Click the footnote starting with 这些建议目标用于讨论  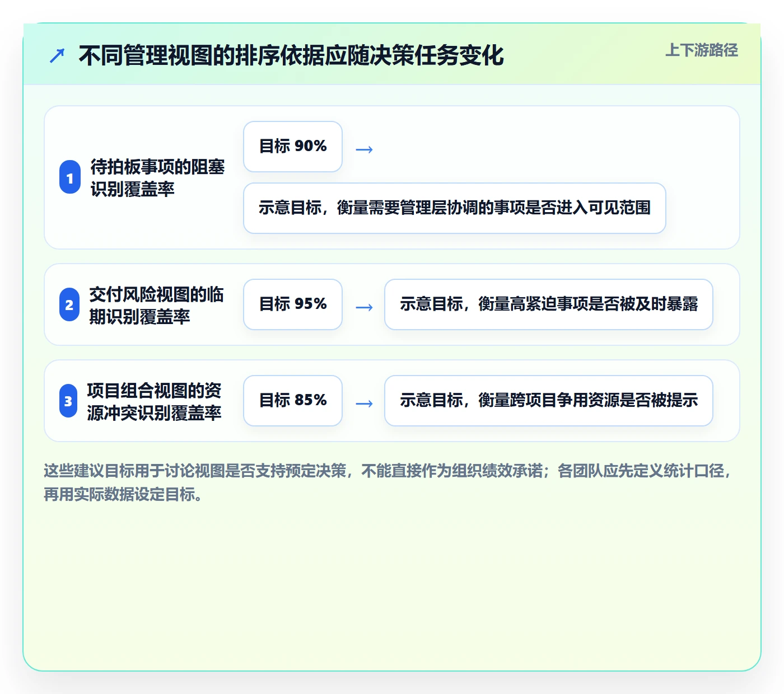pos(389,482)
